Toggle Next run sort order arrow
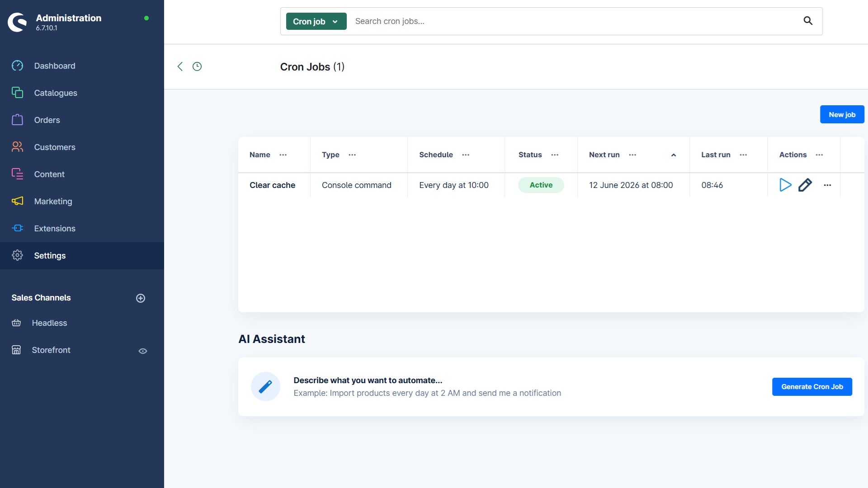 (674, 155)
